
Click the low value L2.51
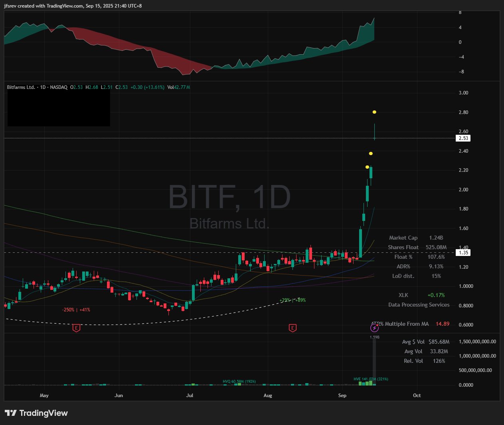tap(107, 87)
